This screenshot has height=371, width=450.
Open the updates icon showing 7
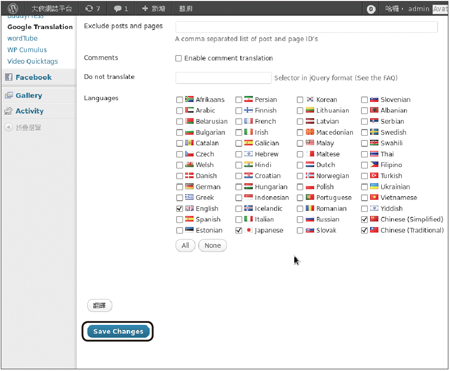tap(89, 8)
